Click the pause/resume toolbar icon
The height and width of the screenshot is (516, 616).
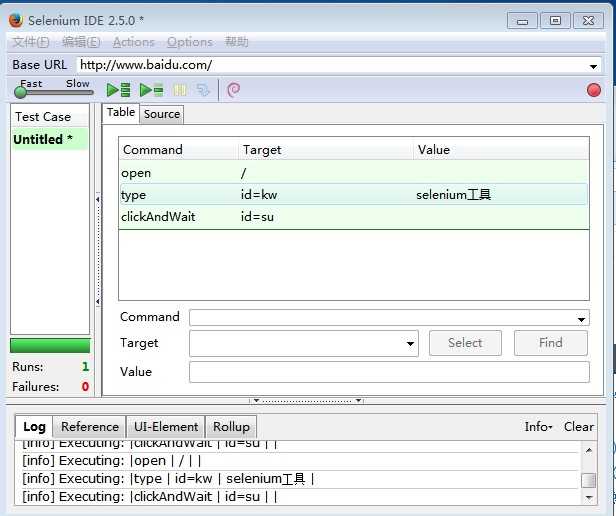click(180, 90)
